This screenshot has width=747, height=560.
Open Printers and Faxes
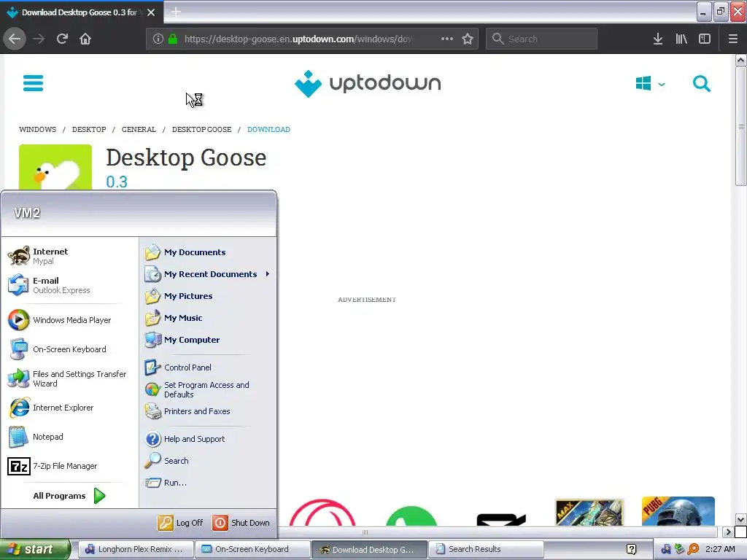point(207,411)
